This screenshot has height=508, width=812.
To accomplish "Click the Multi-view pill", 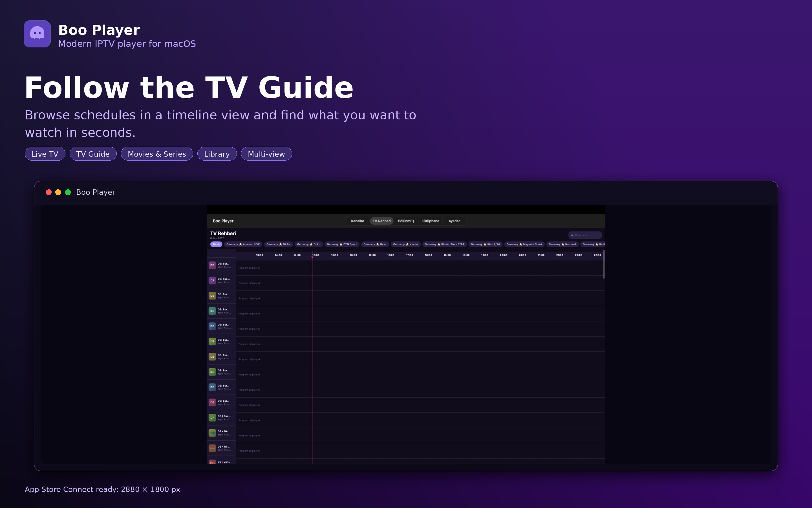I will point(266,154).
